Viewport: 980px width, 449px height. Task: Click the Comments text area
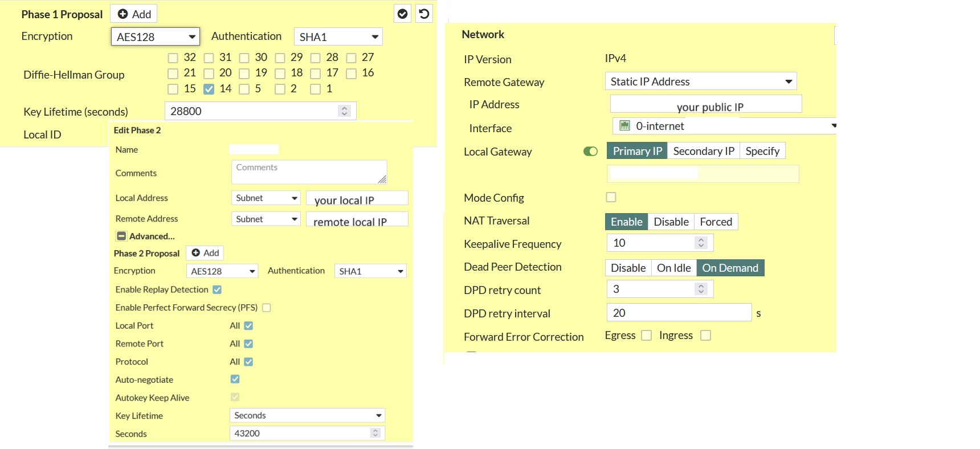coord(309,172)
